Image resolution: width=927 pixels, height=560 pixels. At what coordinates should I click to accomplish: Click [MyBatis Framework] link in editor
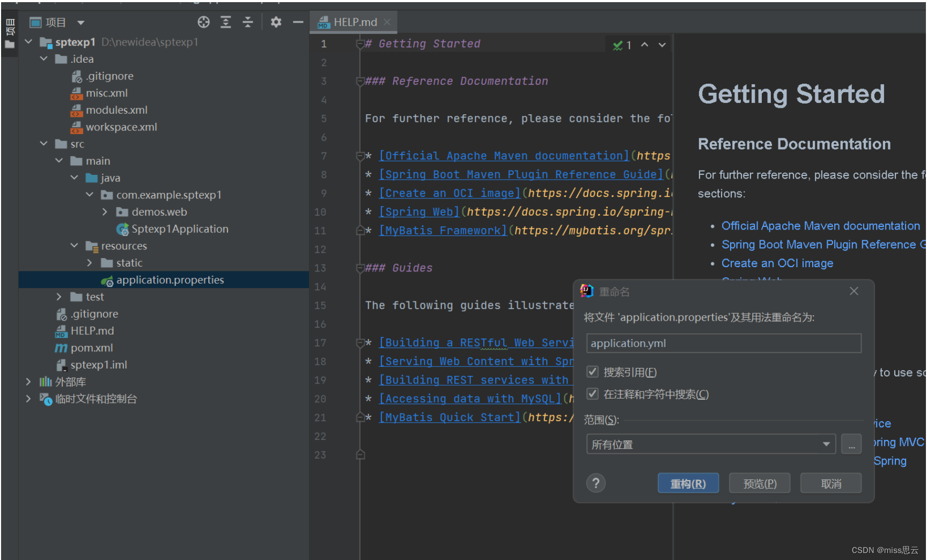click(x=443, y=231)
